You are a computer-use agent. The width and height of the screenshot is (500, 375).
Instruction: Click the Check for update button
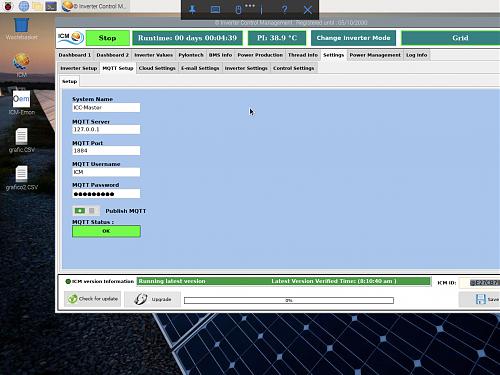93,299
